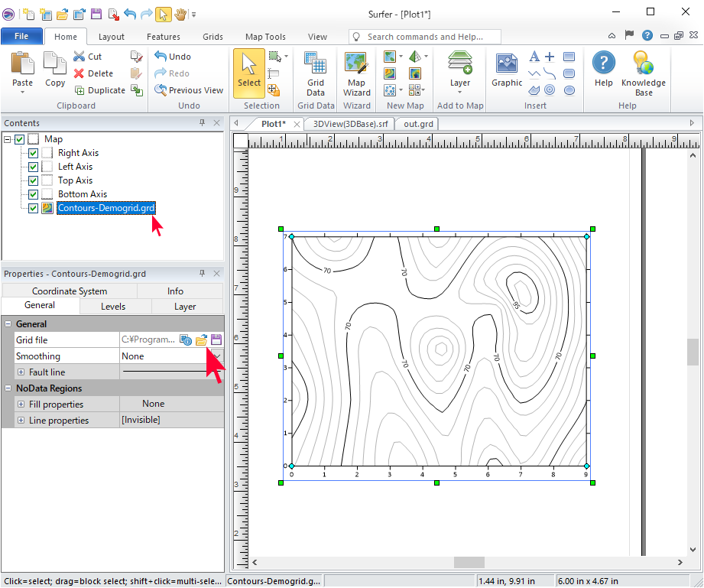Collapse the Map tree node
The image size is (704, 588).
coord(8,139)
